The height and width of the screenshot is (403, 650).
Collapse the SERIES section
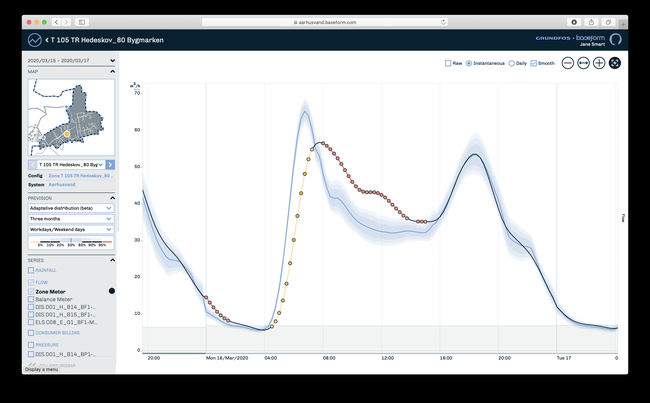coord(112,260)
